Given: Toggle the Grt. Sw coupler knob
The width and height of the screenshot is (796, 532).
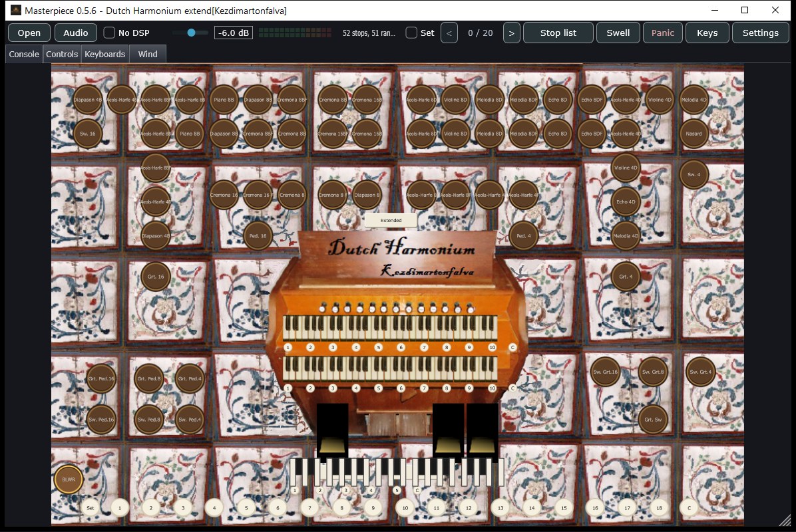Looking at the screenshot, I should [x=654, y=420].
